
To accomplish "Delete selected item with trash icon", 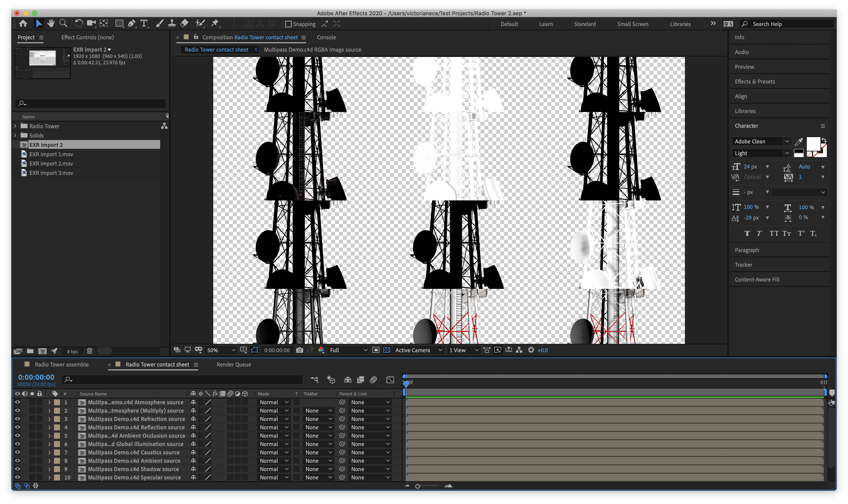I will (x=90, y=351).
